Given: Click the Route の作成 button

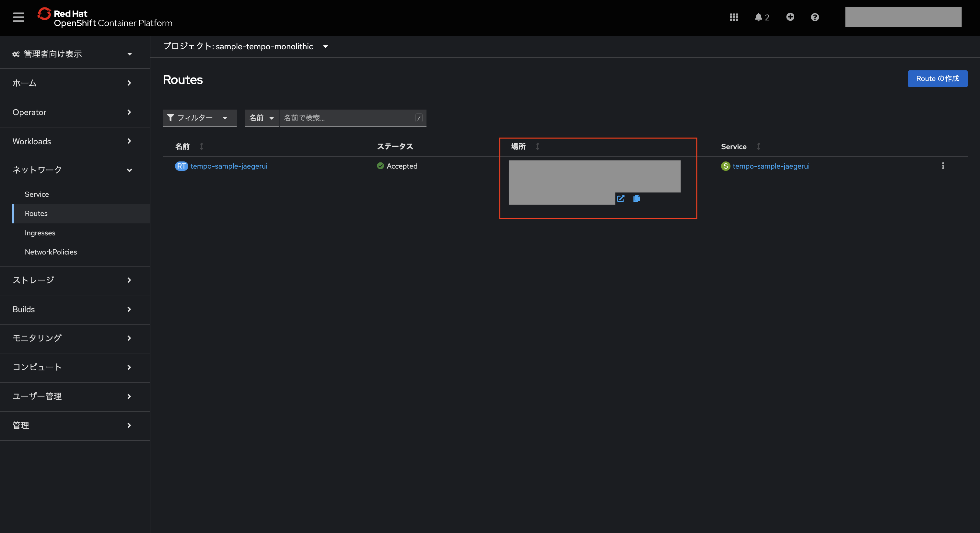Looking at the screenshot, I should pos(937,79).
